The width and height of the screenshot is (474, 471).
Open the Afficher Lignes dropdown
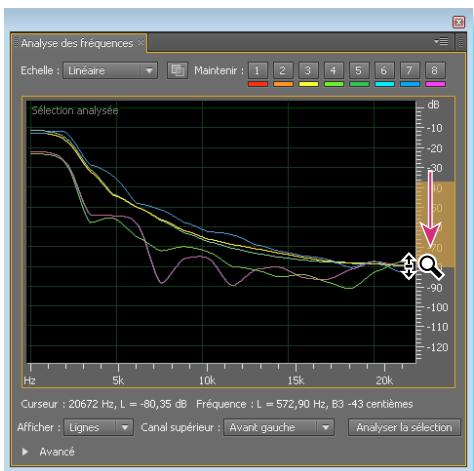99,427
